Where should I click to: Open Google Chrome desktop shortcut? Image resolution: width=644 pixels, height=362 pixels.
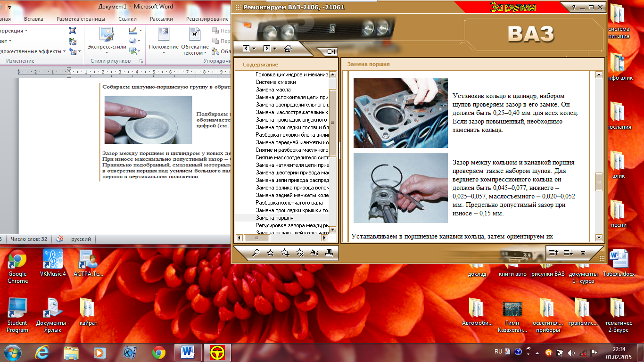(x=17, y=267)
